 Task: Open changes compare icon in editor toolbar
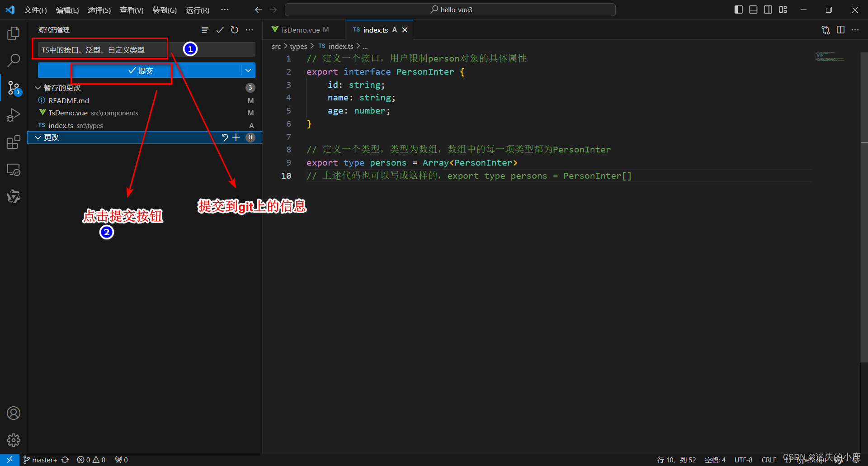(x=826, y=30)
